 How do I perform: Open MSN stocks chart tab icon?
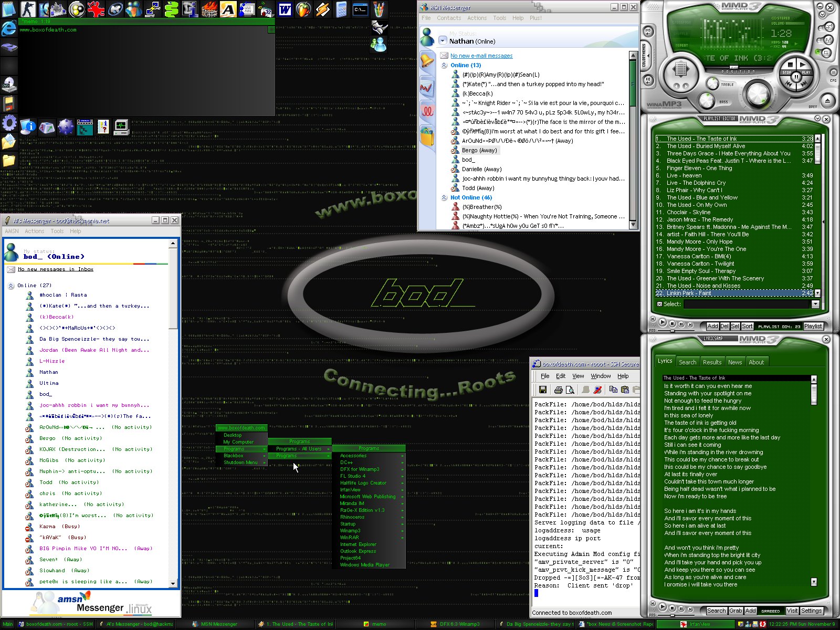coord(427,87)
